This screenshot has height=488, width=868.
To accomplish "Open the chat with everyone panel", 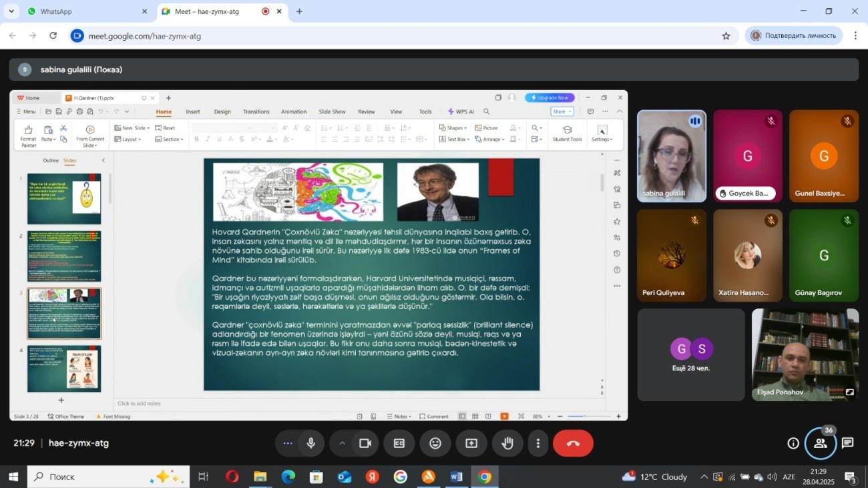I will [x=848, y=443].
